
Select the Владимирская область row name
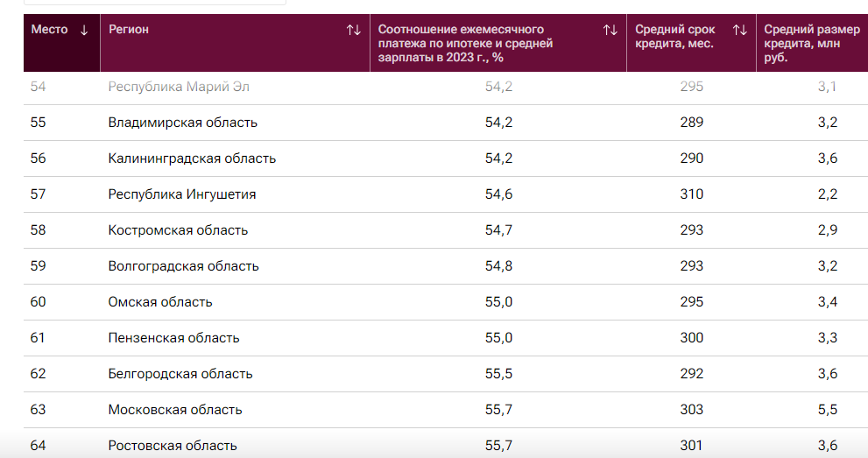click(x=182, y=123)
